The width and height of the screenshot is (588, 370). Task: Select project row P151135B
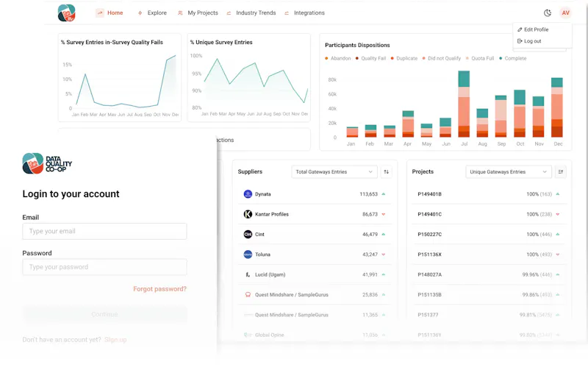click(x=489, y=294)
